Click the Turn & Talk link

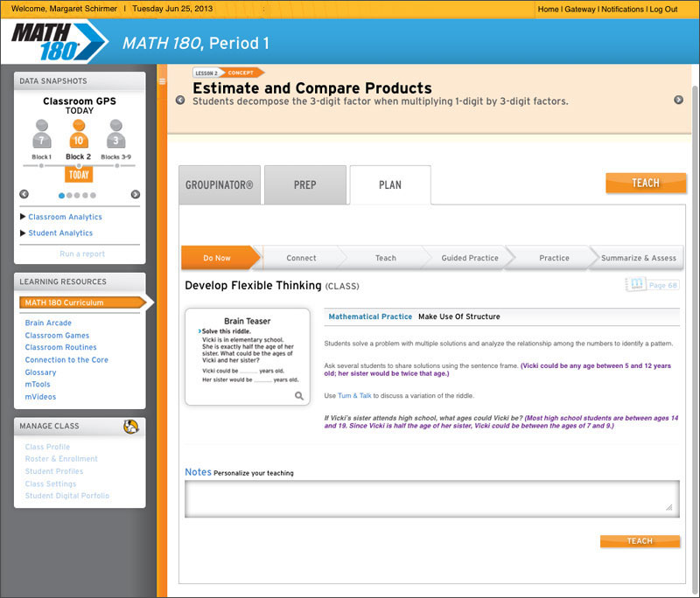point(354,395)
